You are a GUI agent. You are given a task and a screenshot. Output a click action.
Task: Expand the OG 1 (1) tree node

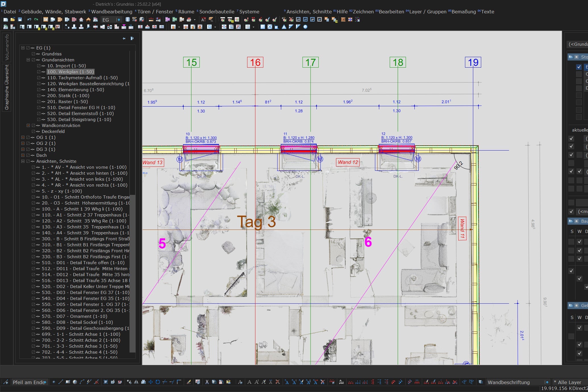pos(23,137)
